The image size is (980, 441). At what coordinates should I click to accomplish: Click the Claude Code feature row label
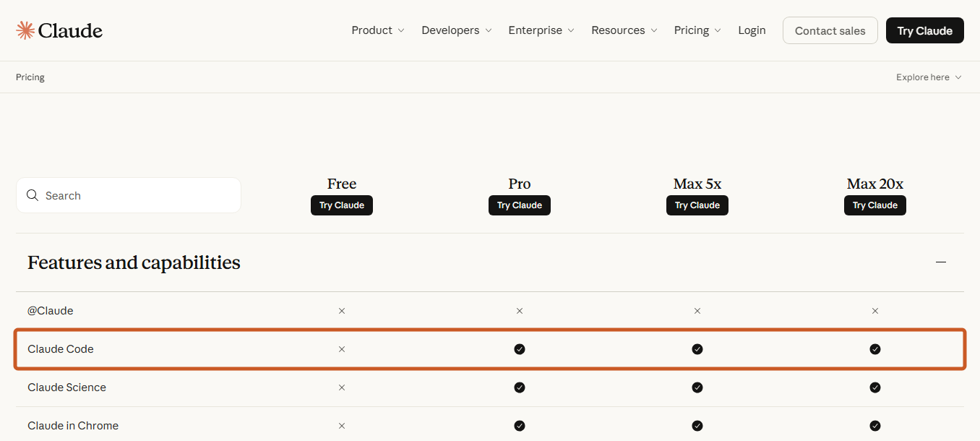click(x=61, y=349)
